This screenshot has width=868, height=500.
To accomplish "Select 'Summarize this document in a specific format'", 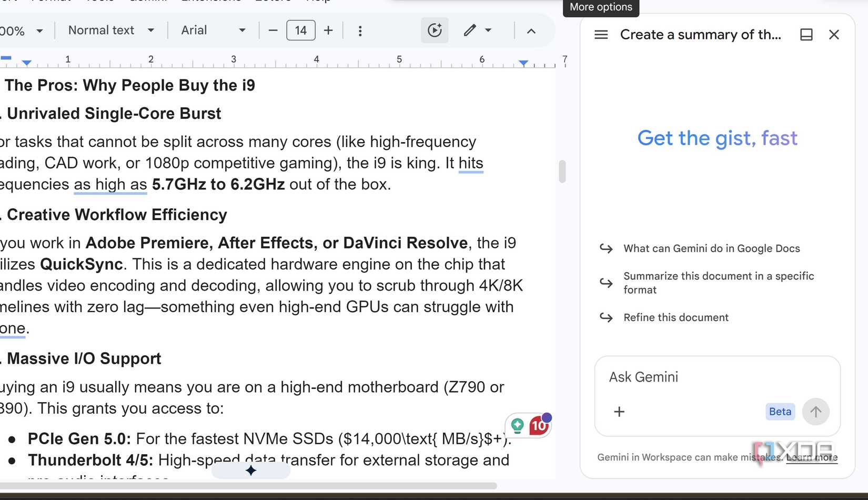I will pyautogui.click(x=719, y=283).
